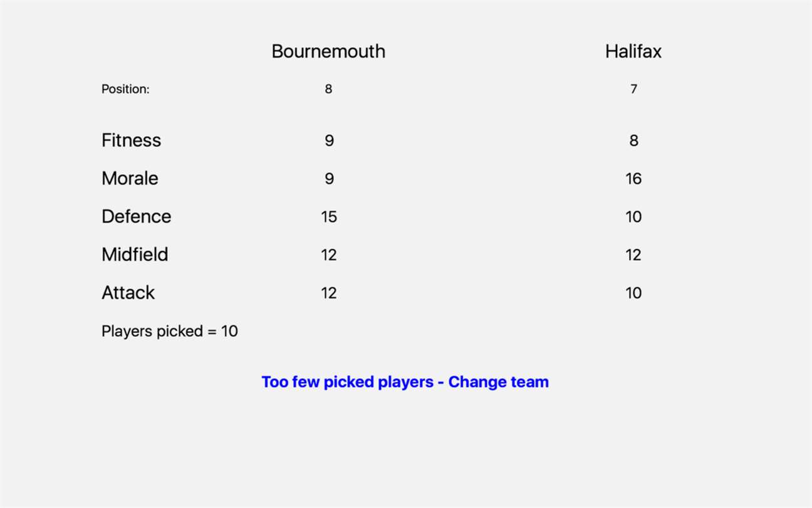Click Halifax's Defence value
The image size is (812, 508).
(x=633, y=217)
